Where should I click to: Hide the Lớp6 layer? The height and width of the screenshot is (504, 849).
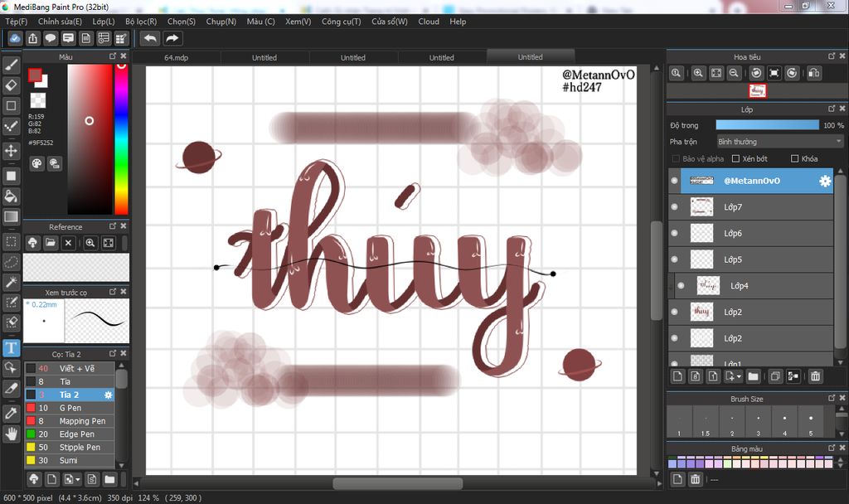(675, 233)
